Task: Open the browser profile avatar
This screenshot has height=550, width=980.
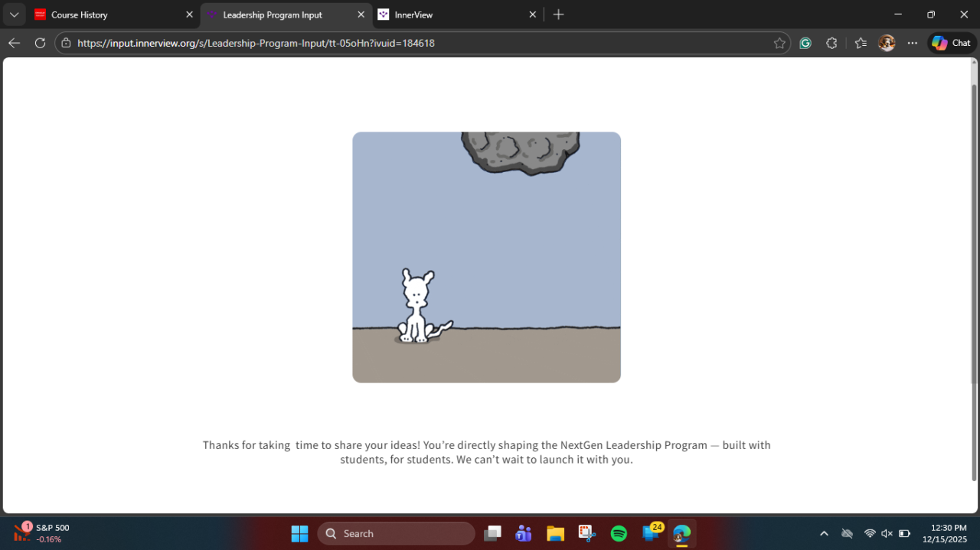Action: tap(887, 44)
